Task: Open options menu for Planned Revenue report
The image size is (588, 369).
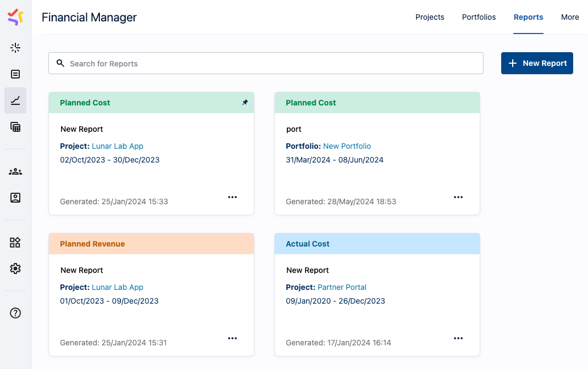Action: coord(232,338)
